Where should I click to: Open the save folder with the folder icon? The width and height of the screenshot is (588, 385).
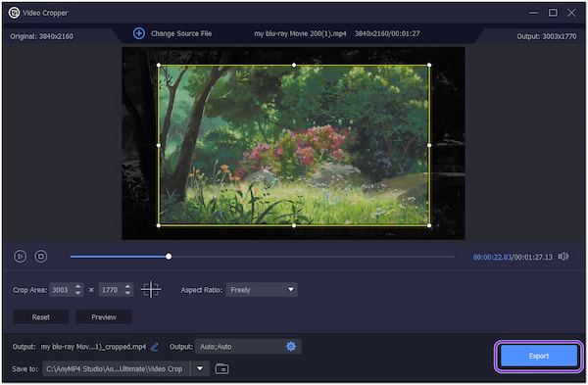(221, 369)
